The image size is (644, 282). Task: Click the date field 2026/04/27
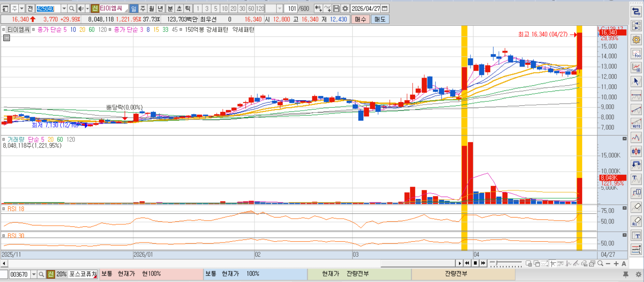click(366, 8)
